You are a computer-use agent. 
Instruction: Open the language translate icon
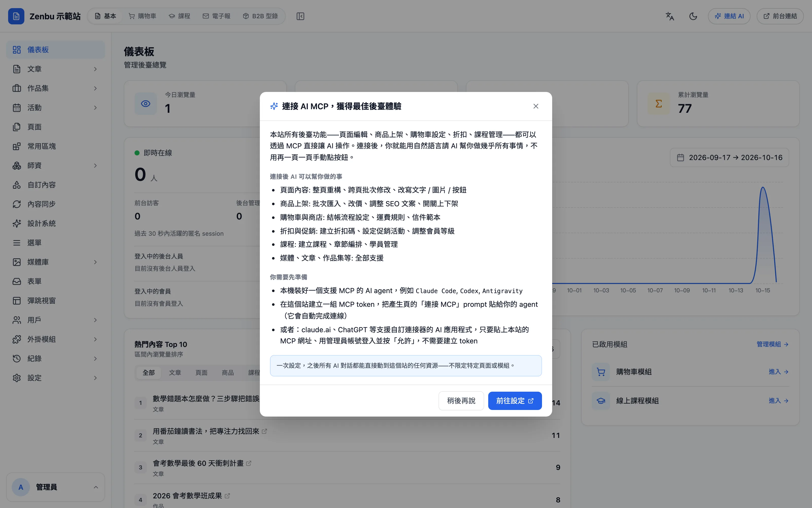(x=670, y=16)
